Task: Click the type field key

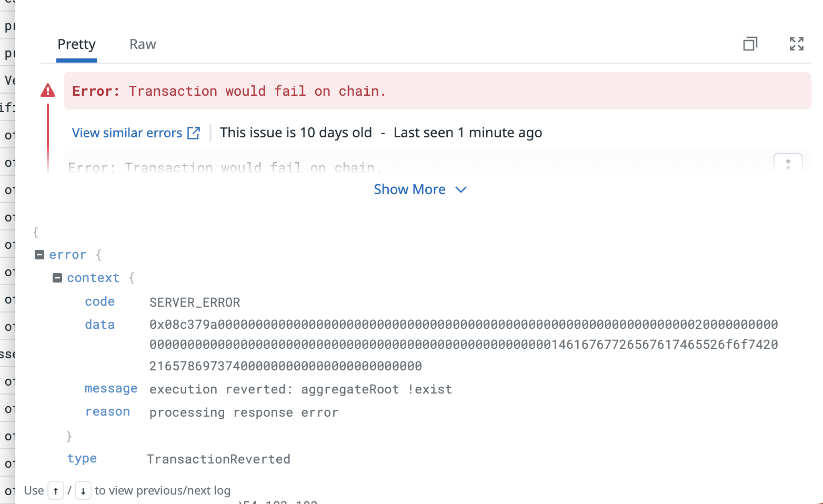Action: (82, 458)
